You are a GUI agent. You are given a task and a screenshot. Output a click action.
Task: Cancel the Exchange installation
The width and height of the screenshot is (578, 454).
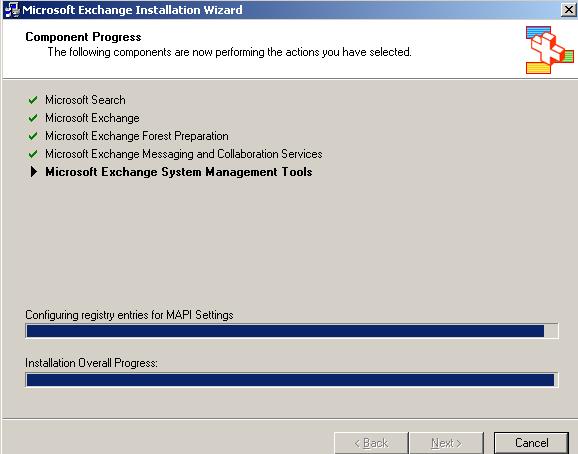click(x=531, y=443)
